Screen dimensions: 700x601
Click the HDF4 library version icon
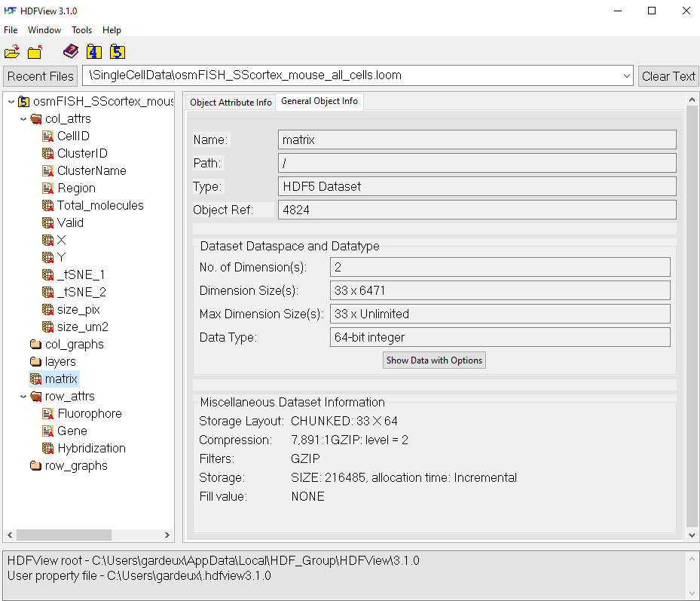click(94, 51)
